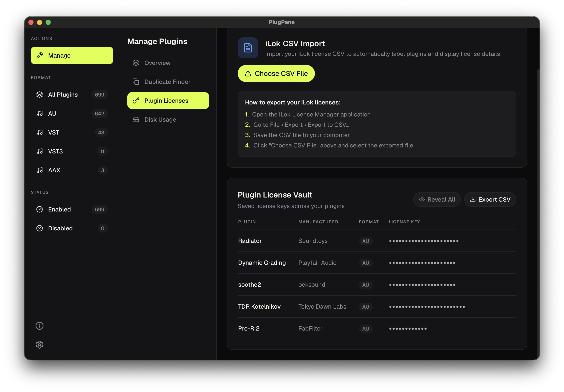Open the Duplicate Finder section
The height and width of the screenshot is (392, 564).
168,82
